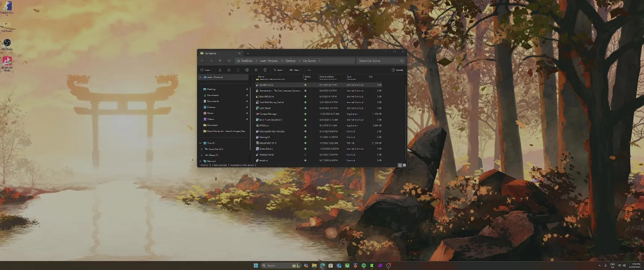Open the See more ellipsis menu
Screen dimensions: 644x270
[x=309, y=70]
